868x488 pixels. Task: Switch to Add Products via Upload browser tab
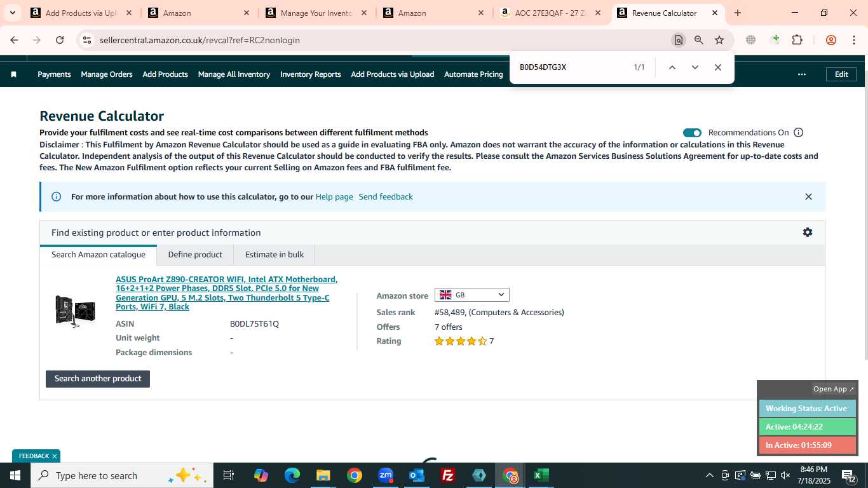point(81,13)
